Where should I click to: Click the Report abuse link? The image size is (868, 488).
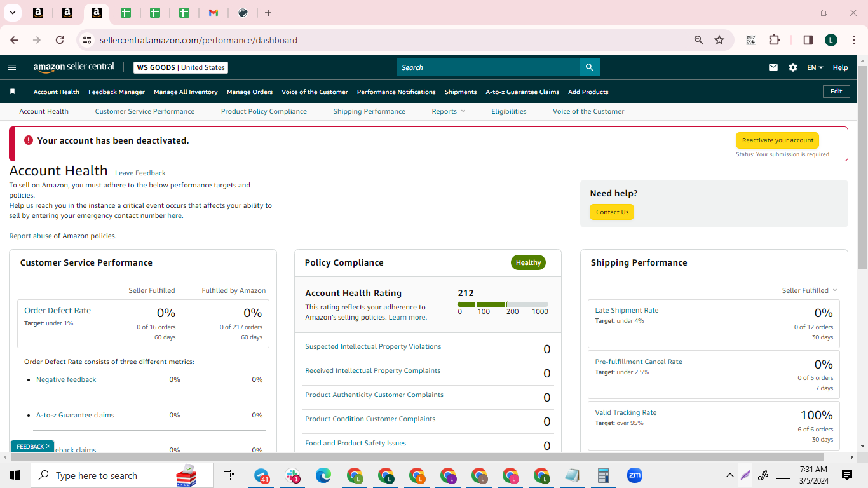click(31, 236)
